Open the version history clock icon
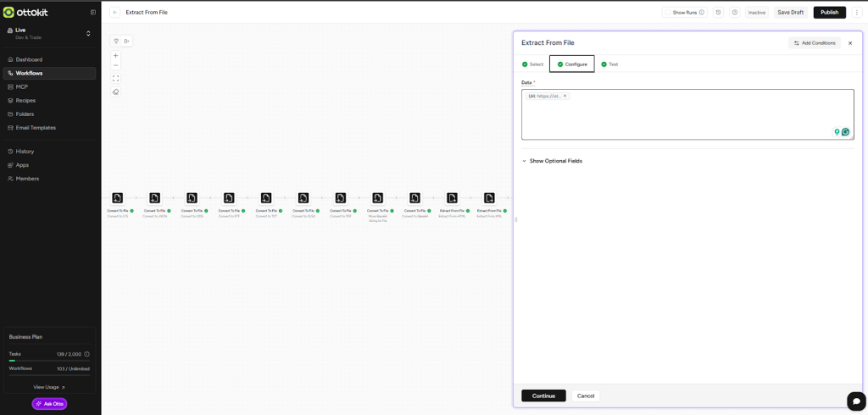This screenshot has height=415, width=868. (719, 13)
